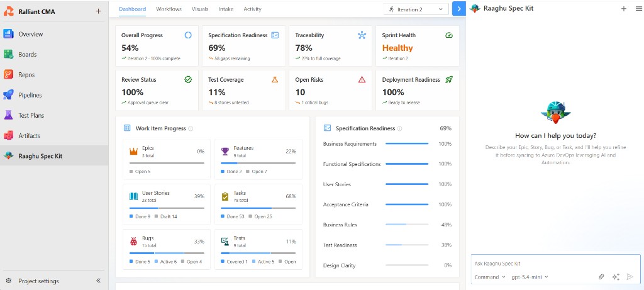This screenshot has width=644, height=290.
Task: Send the message with the arrow icon
Action: pyautogui.click(x=630, y=277)
